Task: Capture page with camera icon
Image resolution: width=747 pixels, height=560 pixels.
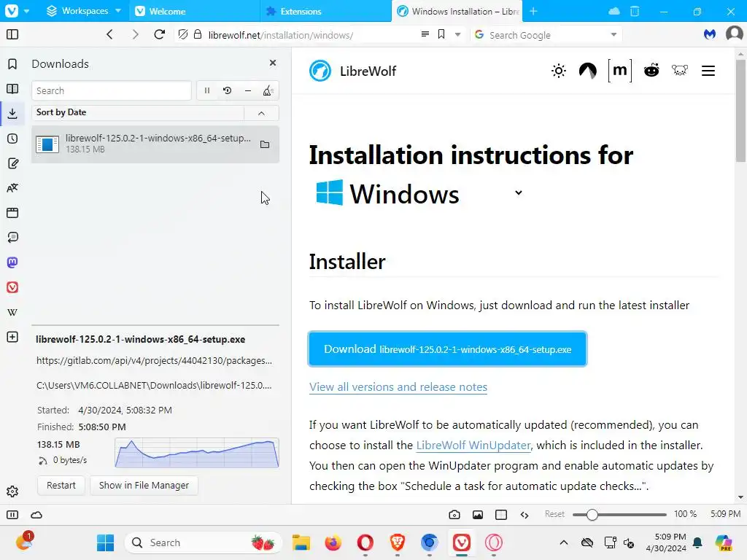Action: [x=454, y=515]
